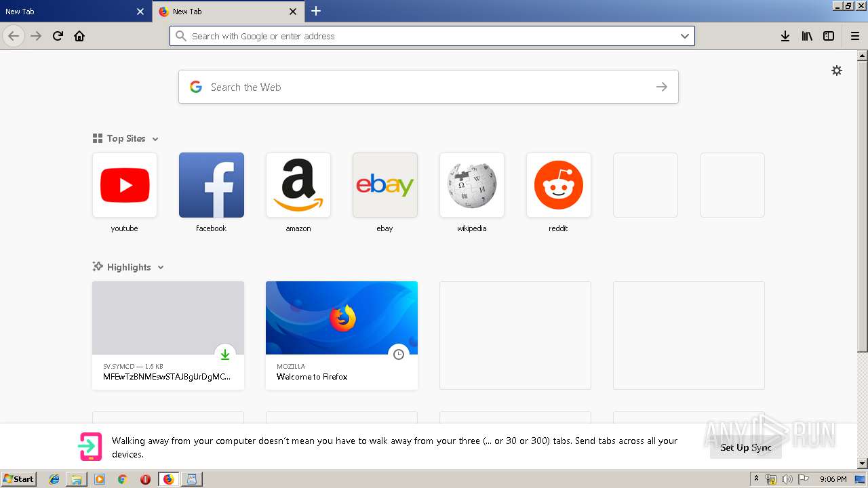Open the SV.SYMCD download highlight card
The image size is (868, 488).
(x=168, y=335)
